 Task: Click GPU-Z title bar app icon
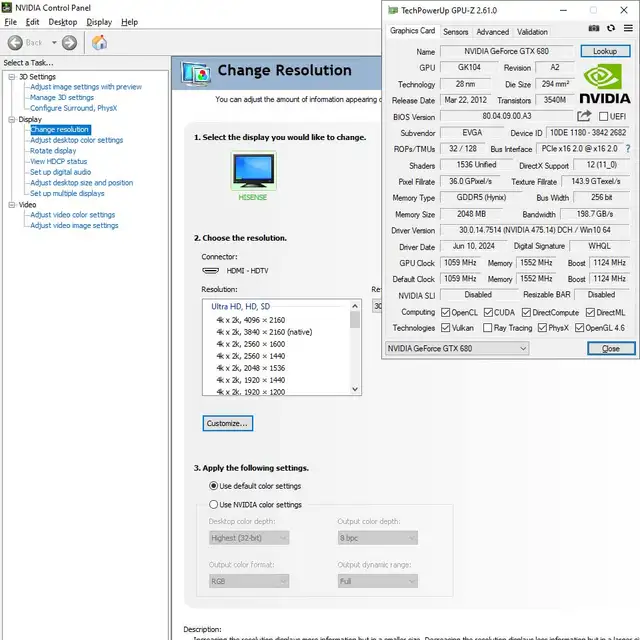point(393,10)
